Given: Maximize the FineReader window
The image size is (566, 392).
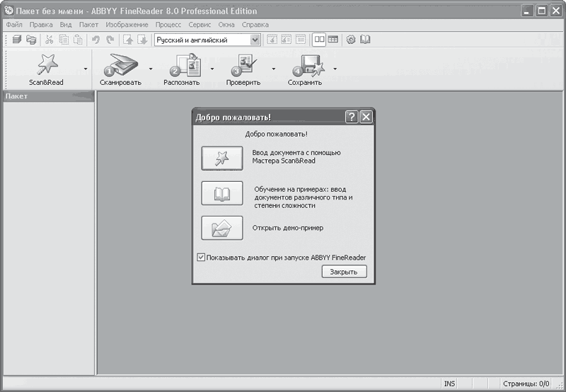Looking at the screenshot, I should click(541, 11).
